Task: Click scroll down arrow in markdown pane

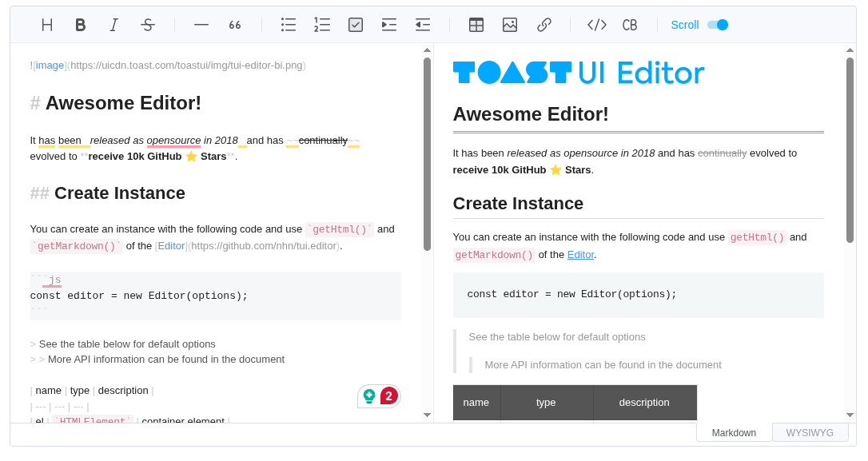Action: pyautogui.click(x=427, y=415)
